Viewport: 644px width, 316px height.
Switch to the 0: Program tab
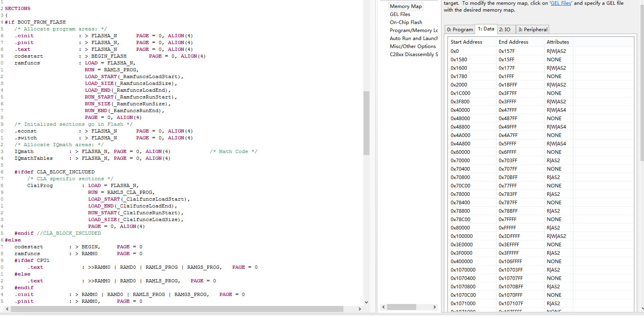[460, 30]
